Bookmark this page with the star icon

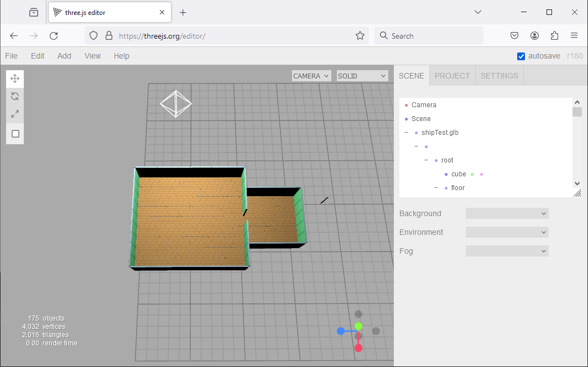360,36
